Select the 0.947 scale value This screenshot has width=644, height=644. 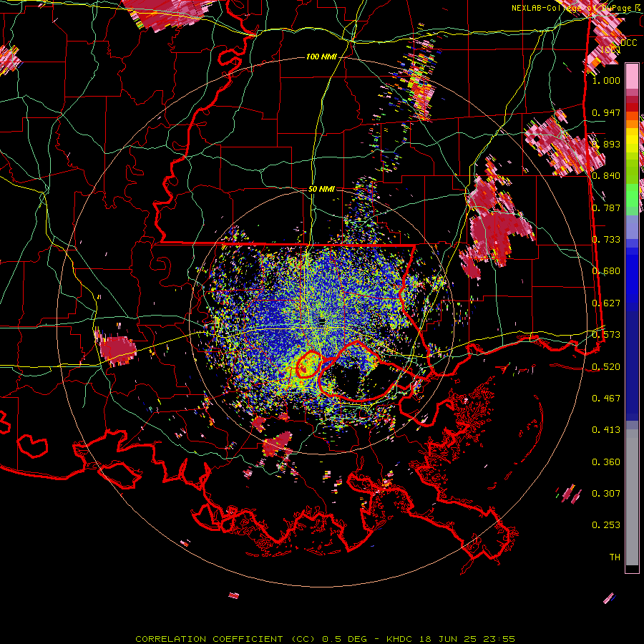[606, 112]
